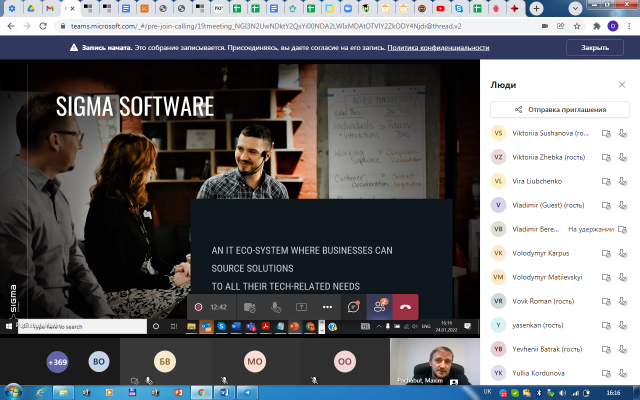
Task: Hang up the call with red button
Action: click(406, 307)
